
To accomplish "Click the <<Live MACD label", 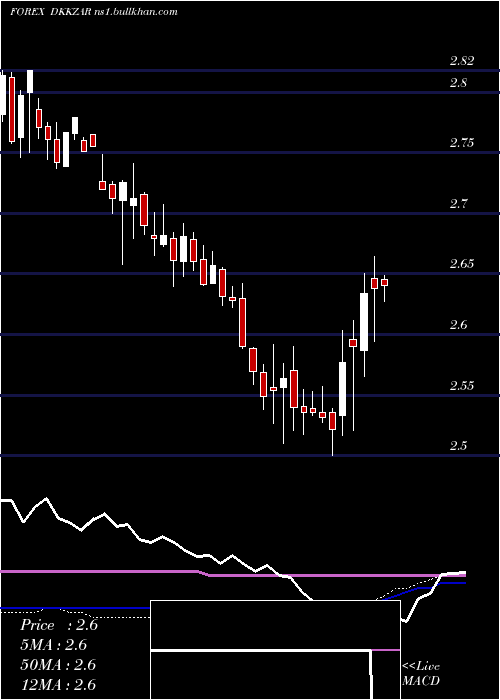I will 421,674.
